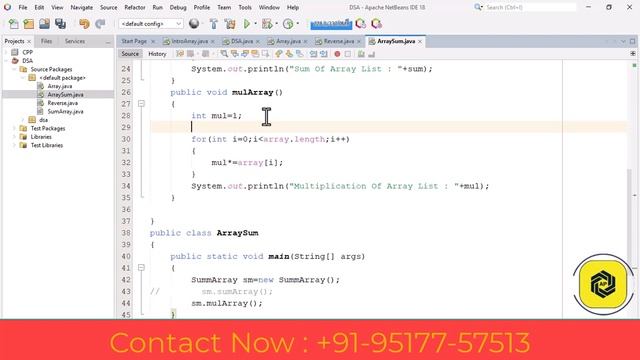Open the Debug Project dropdown arrow

pos(276,24)
